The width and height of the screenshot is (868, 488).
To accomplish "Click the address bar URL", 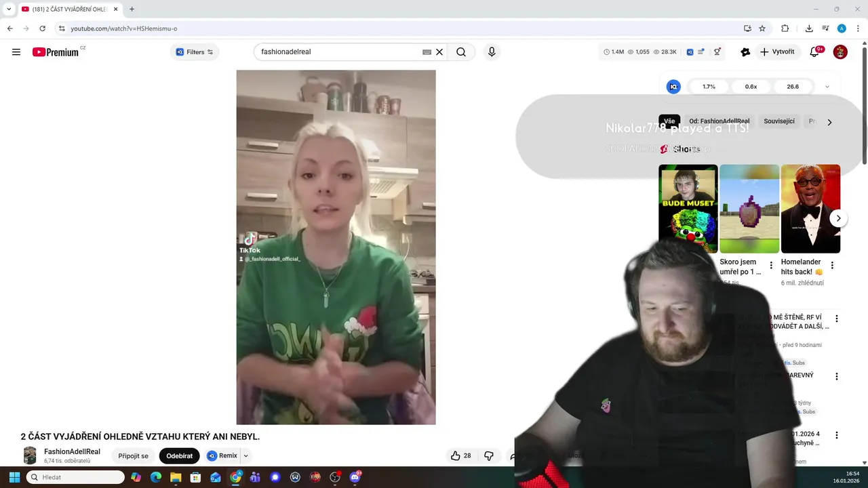I will (124, 28).
